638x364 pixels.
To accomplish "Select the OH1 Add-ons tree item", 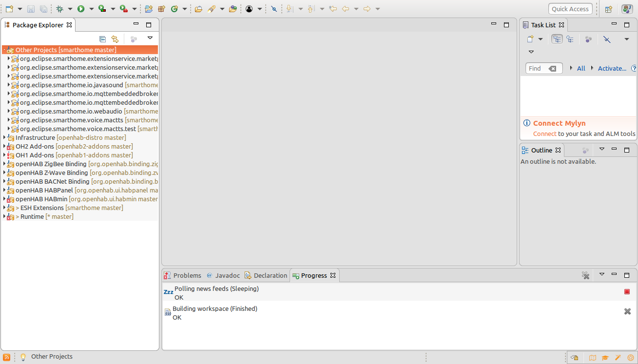I will click(x=70, y=155).
